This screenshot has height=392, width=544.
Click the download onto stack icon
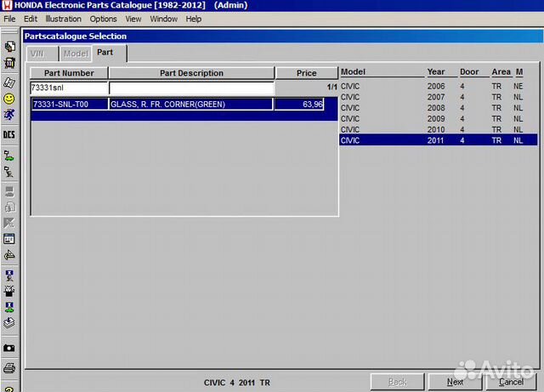[9, 323]
